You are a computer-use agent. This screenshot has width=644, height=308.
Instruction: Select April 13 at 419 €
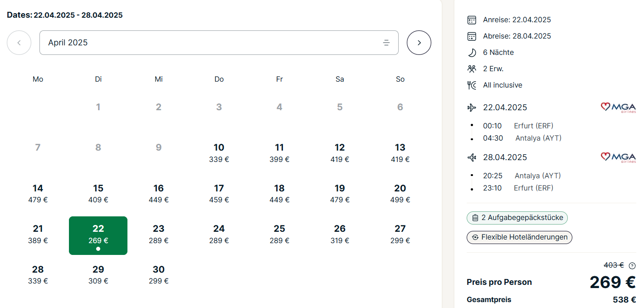(400, 153)
